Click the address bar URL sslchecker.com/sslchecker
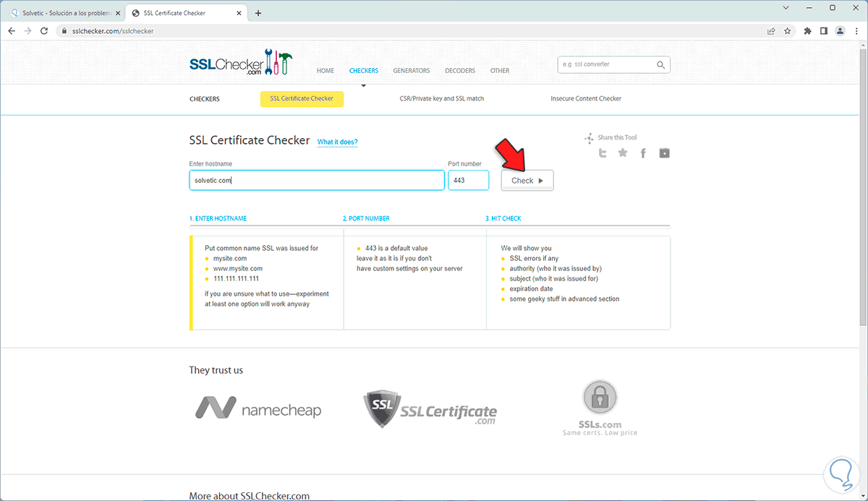Screen dimensions: 868x501 pos(113,31)
